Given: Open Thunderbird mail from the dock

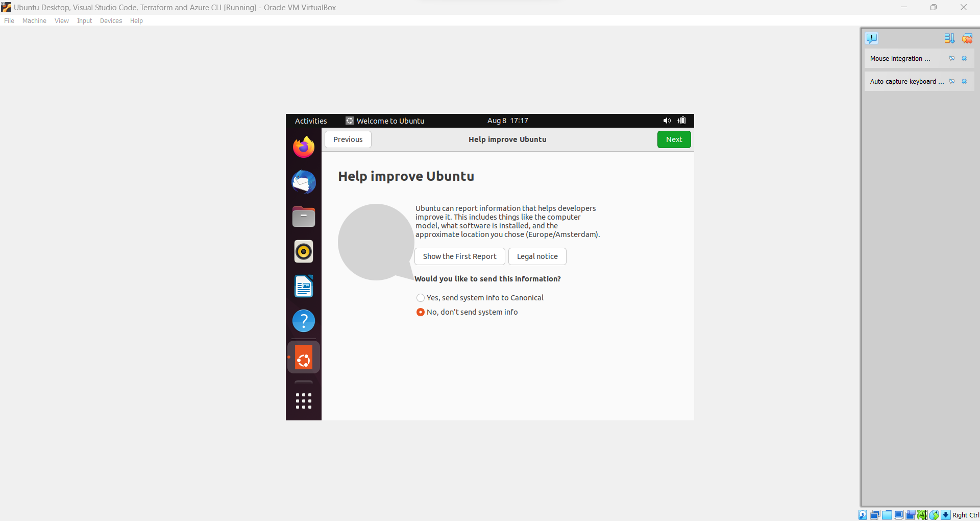Looking at the screenshot, I should point(303,182).
